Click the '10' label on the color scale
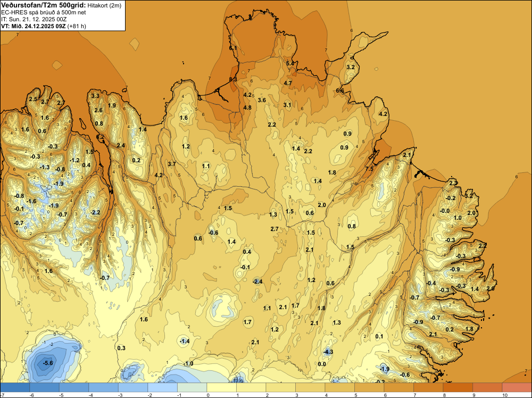The height and width of the screenshot is (398, 532). pos(505,395)
